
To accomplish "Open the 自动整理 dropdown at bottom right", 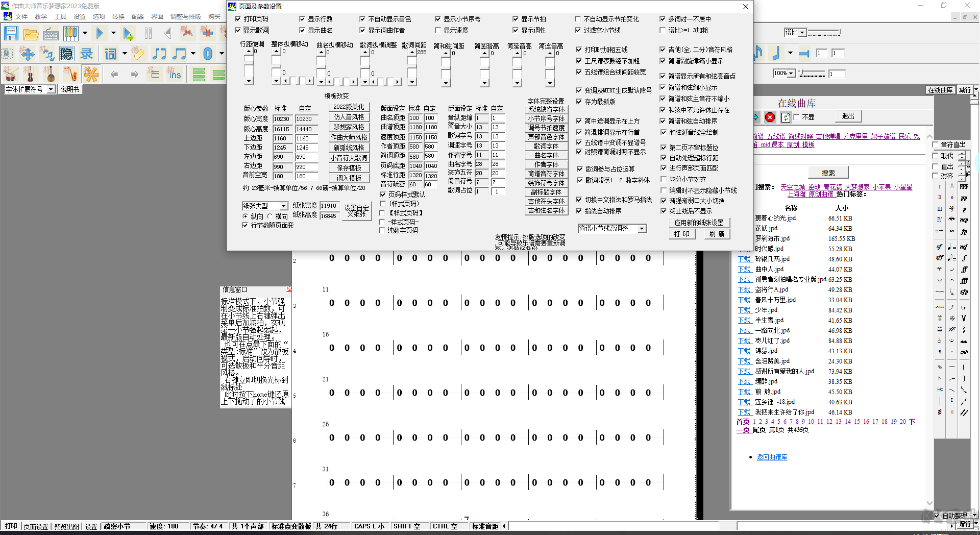I will 974,515.
